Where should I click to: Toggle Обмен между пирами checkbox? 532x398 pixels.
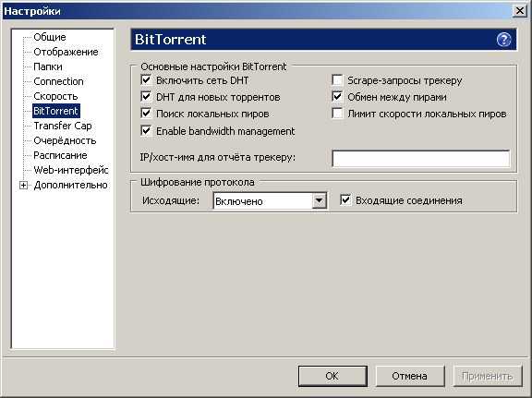(x=337, y=97)
